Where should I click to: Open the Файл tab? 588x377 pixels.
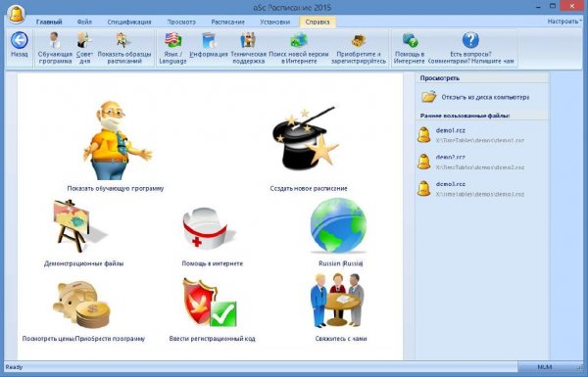click(84, 22)
